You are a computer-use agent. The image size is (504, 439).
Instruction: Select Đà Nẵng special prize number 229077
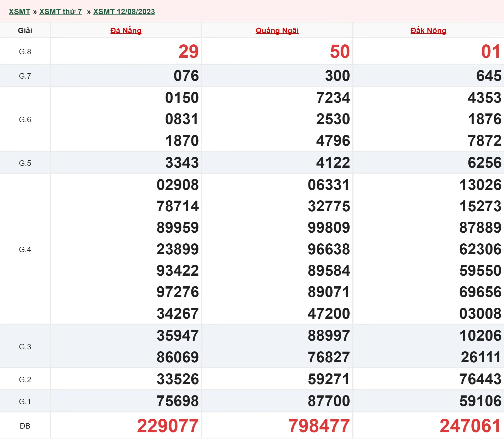[168, 426]
